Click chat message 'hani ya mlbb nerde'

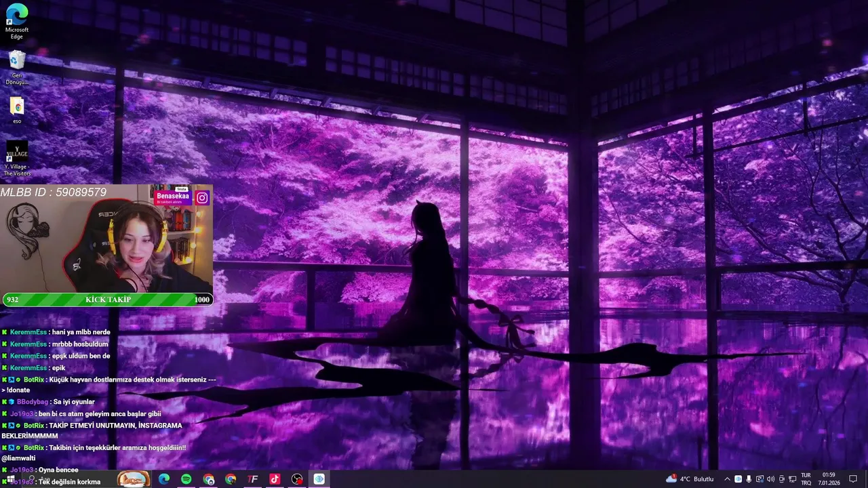click(81, 332)
